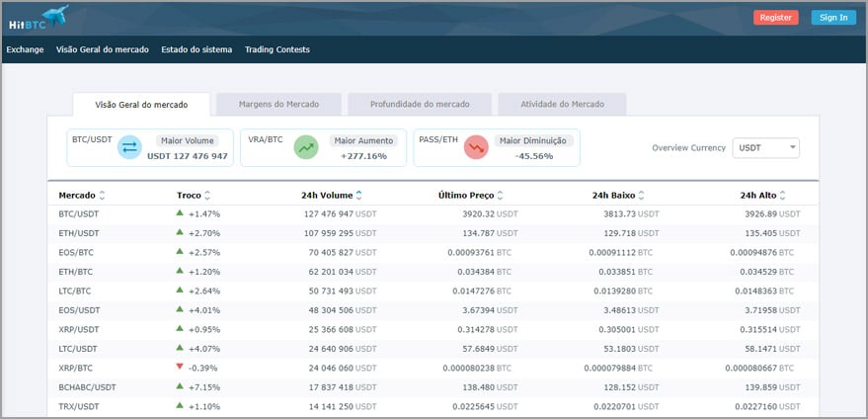Click change value -0.39%

pos(203,368)
